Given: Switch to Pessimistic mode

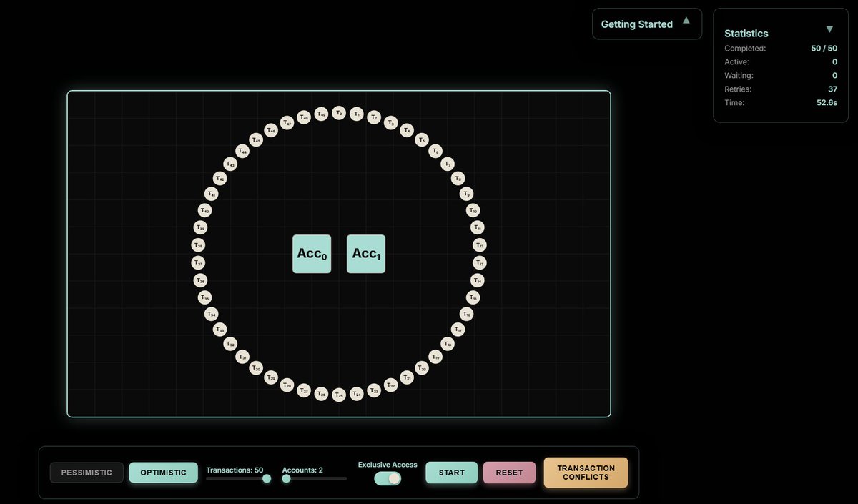Looking at the screenshot, I should pos(87,473).
